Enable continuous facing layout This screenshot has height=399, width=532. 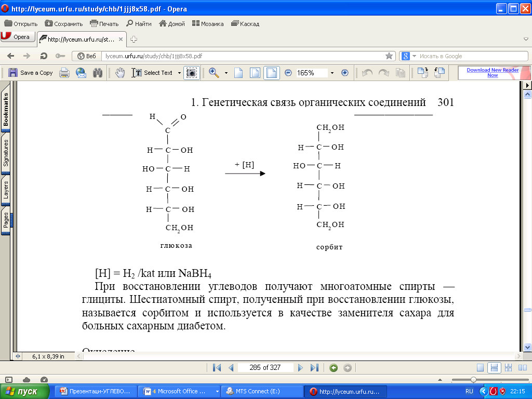(x=508, y=367)
